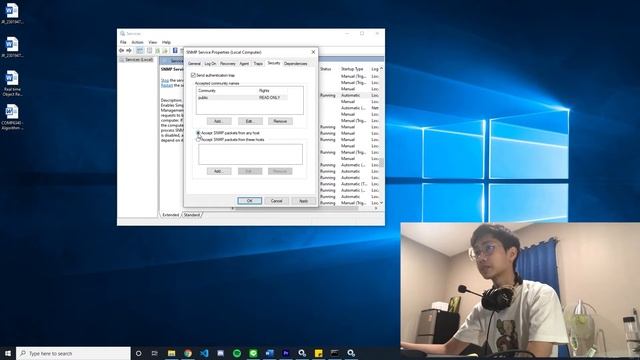Click OK in SNMP Service Properties
The image size is (640, 360).
tap(249, 200)
